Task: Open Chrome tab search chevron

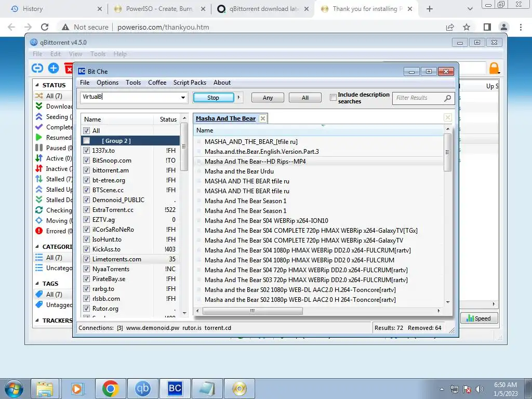Action: pyautogui.click(x=470, y=9)
